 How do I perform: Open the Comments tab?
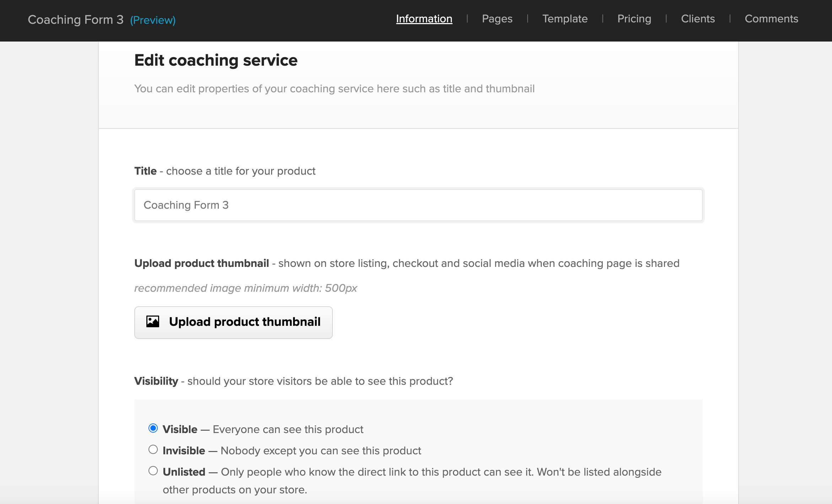[771, 19]
